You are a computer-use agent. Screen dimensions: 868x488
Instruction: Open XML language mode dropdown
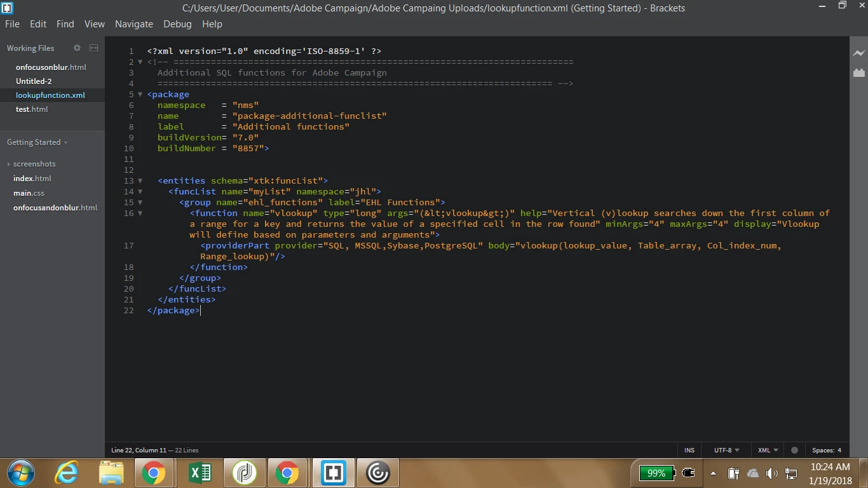pyautogui.click(x=768, y=451)
